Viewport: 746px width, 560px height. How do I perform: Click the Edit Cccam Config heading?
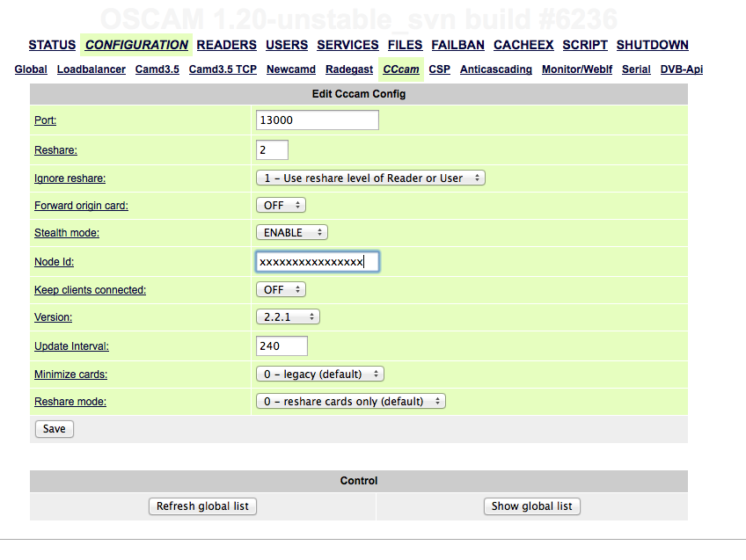[359, 94]
